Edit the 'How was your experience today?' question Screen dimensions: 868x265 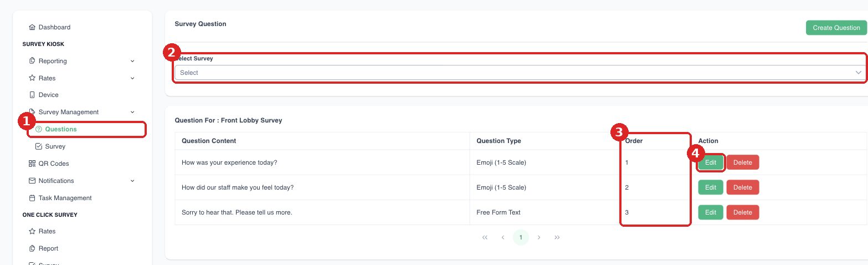point(711,162)
